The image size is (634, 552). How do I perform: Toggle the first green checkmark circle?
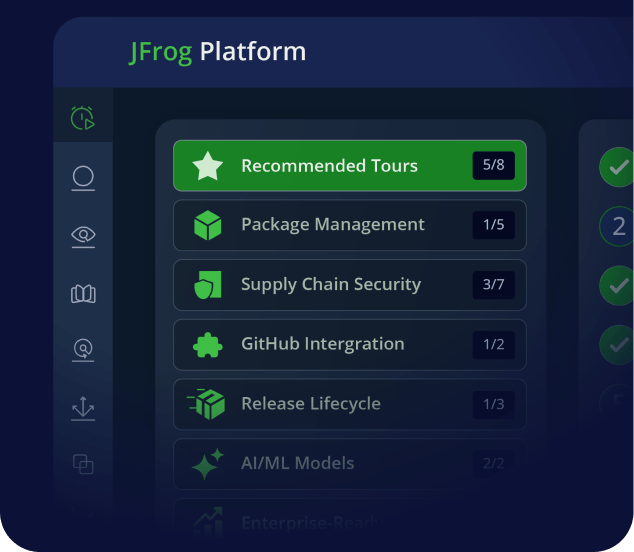click(x=616, y=166)
